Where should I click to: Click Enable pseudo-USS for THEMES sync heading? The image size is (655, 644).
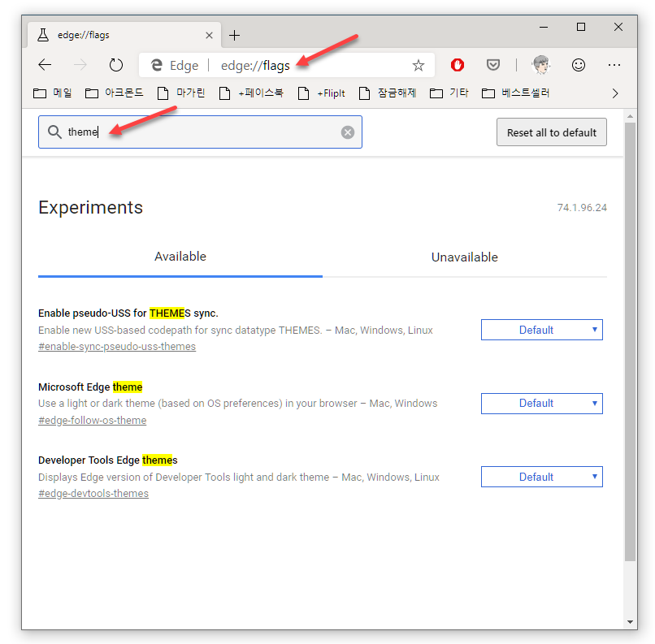coord(128,313)
